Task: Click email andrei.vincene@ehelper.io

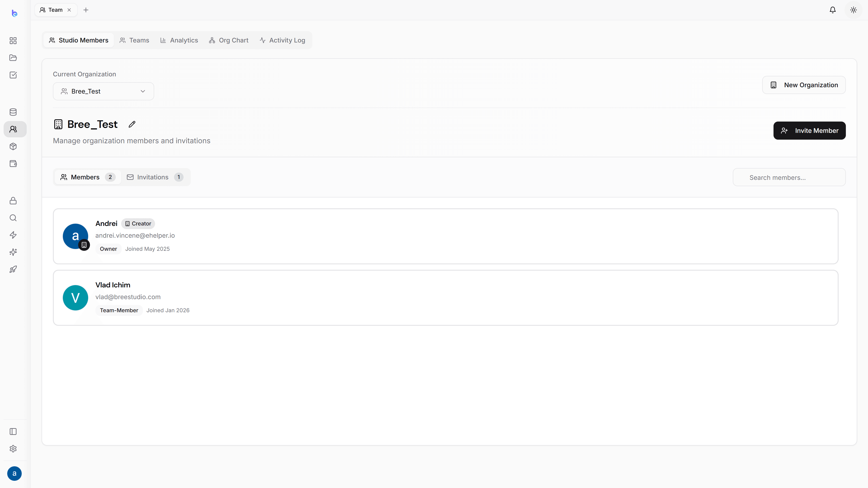Action: [135, 235]
